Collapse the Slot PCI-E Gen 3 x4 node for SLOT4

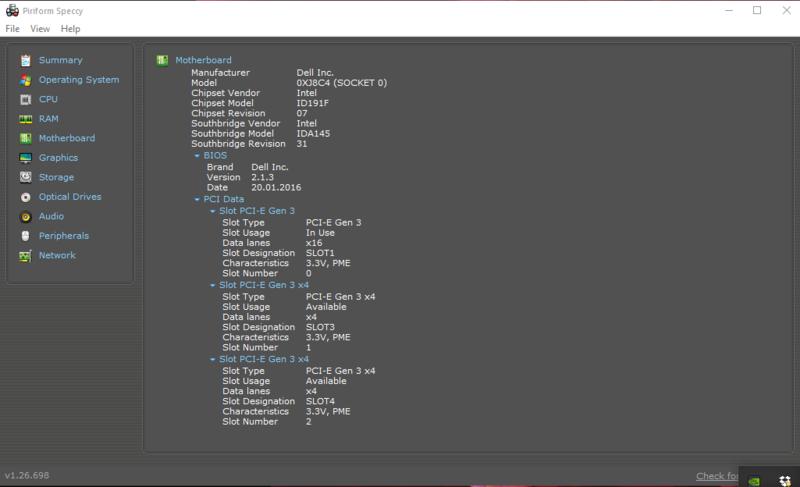pos(213,360)
